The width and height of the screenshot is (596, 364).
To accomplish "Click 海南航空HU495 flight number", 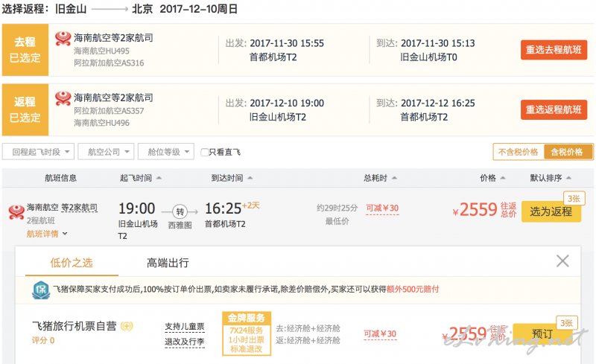I will [x=101, y=51].
